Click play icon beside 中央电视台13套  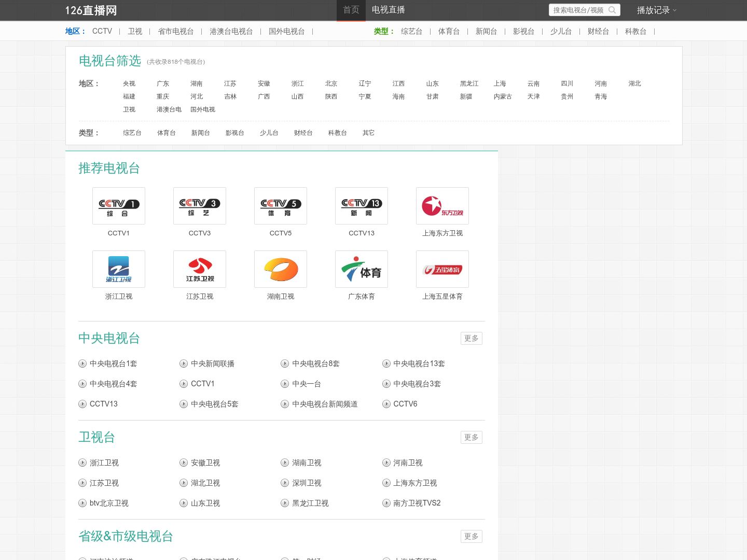386,363
